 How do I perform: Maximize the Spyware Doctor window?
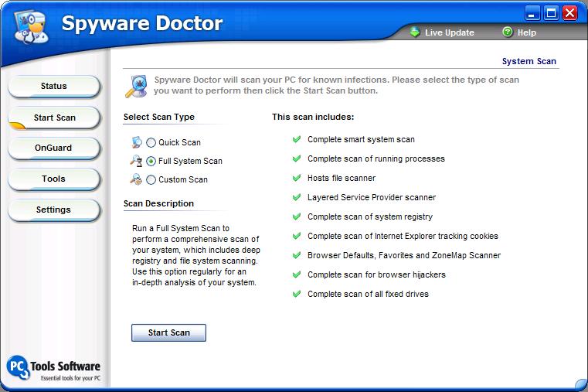click(x=551, y=13)
